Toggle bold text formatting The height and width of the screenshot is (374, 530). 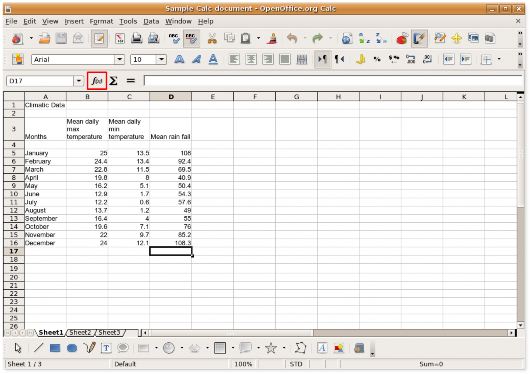click(x=179, y=60)
